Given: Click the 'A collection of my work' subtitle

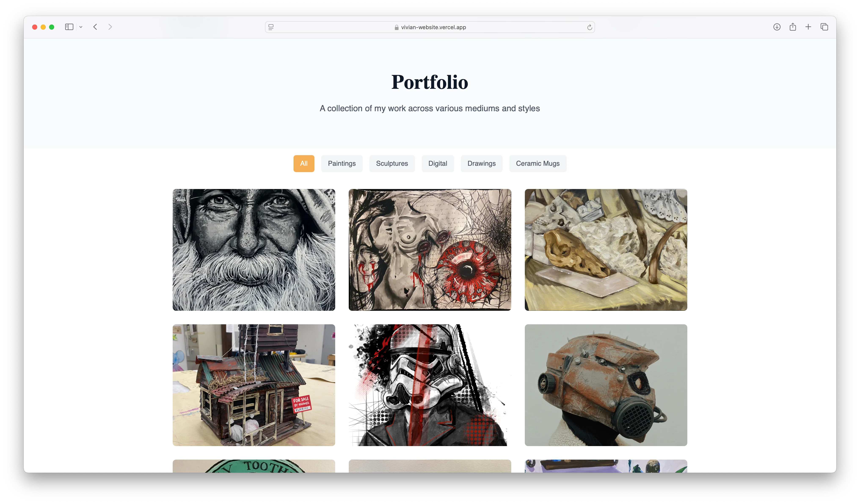Looking at the screenshot, I should [x=430, y=108].
